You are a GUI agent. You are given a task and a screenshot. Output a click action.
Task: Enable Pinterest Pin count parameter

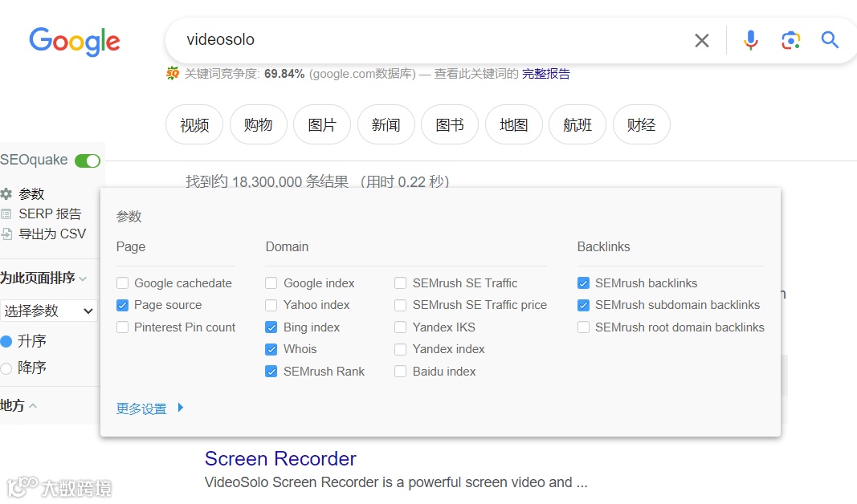pyautogui.click(x=122, y=327)
